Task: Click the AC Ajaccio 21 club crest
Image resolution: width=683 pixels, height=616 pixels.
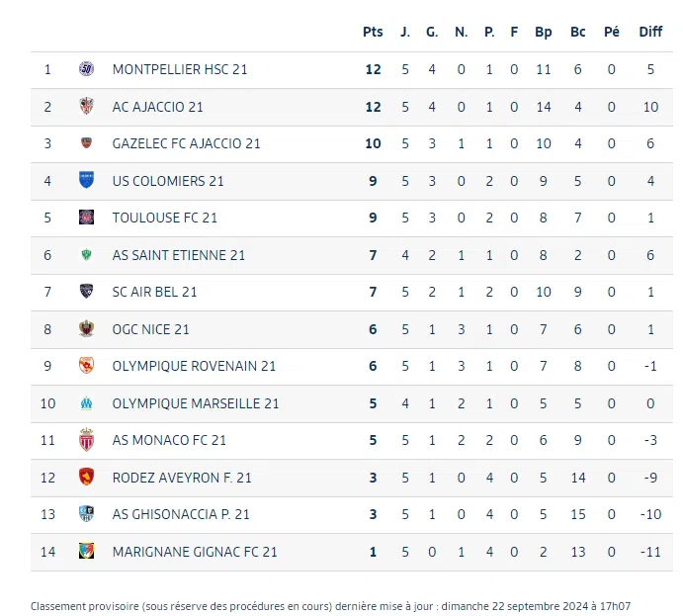Action: (x=86, y=107)
